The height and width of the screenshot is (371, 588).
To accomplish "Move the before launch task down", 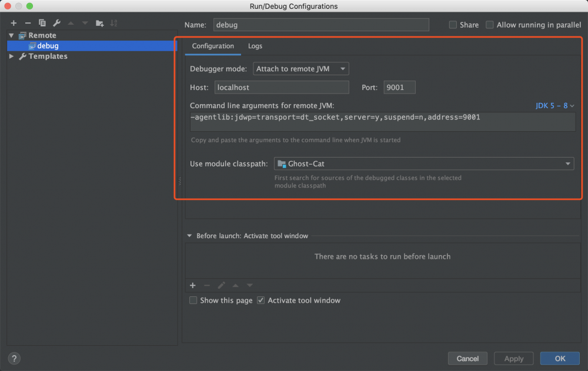I will [250, 286].
